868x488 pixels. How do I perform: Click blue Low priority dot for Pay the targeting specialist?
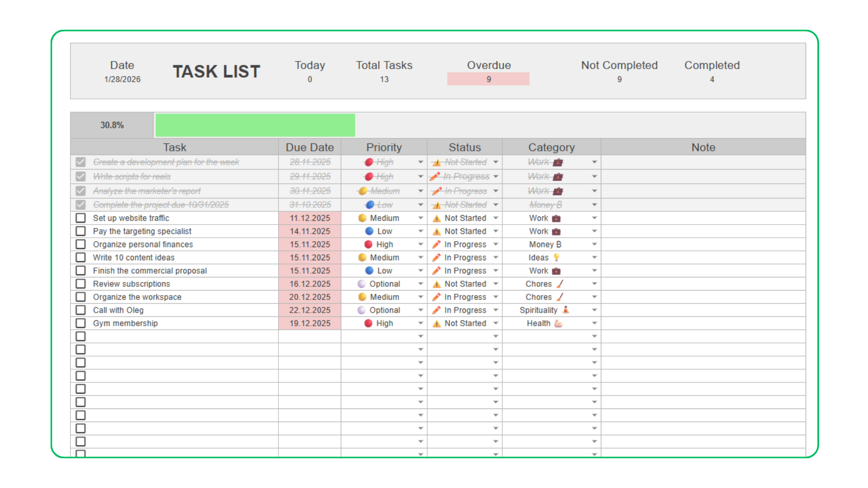point(369,231)
